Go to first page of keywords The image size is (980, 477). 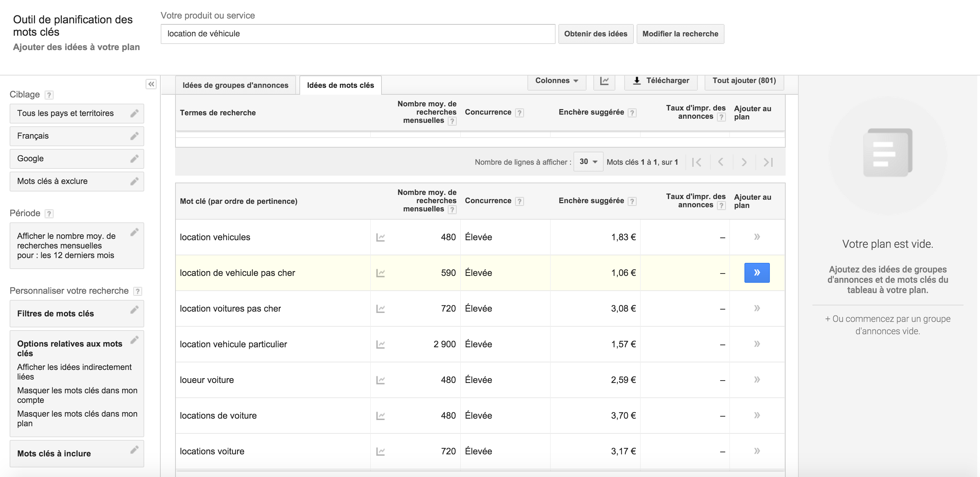coord(697,162)
